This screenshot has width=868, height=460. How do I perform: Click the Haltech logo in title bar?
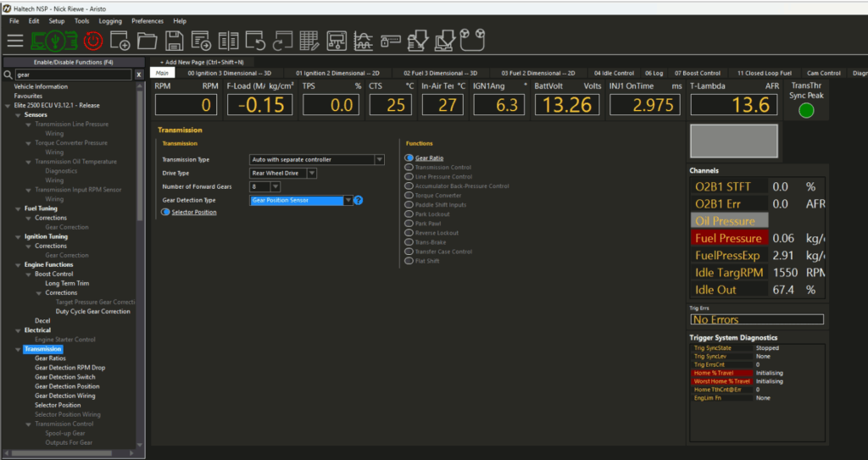(x=7, y=8)
